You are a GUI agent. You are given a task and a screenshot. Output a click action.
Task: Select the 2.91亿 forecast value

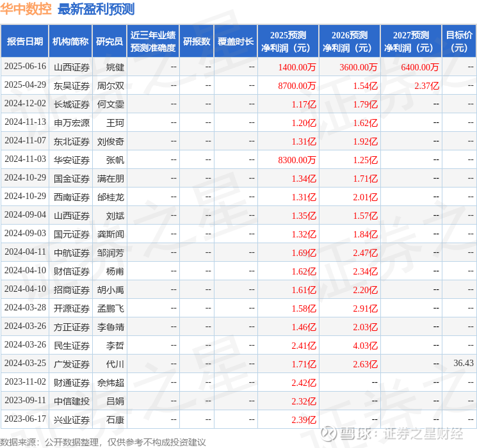tap(365, 308)
